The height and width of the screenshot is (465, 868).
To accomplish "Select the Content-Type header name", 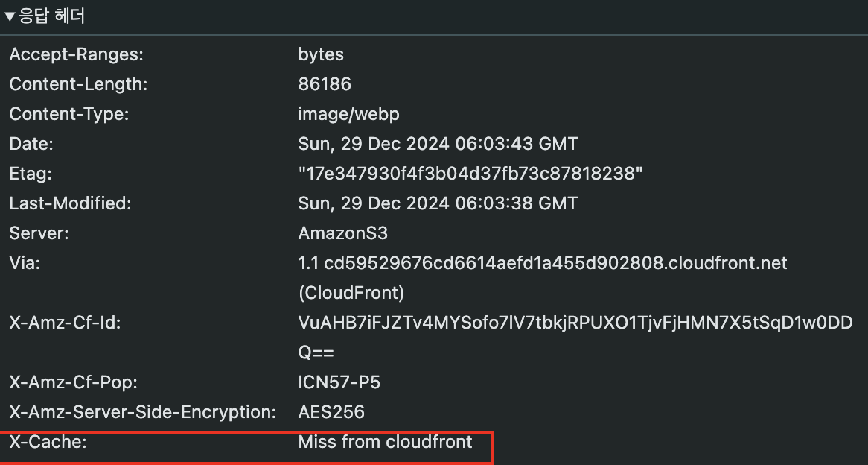I will click(69, 114).
